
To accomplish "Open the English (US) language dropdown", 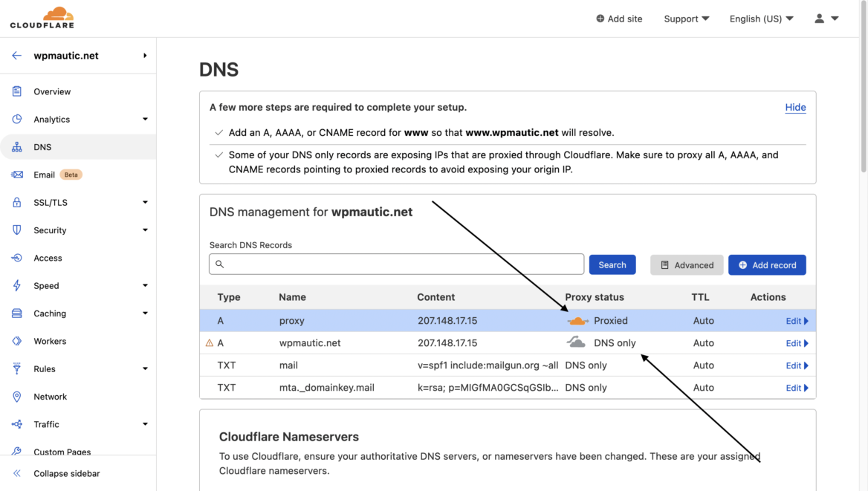I will [761, 19].
